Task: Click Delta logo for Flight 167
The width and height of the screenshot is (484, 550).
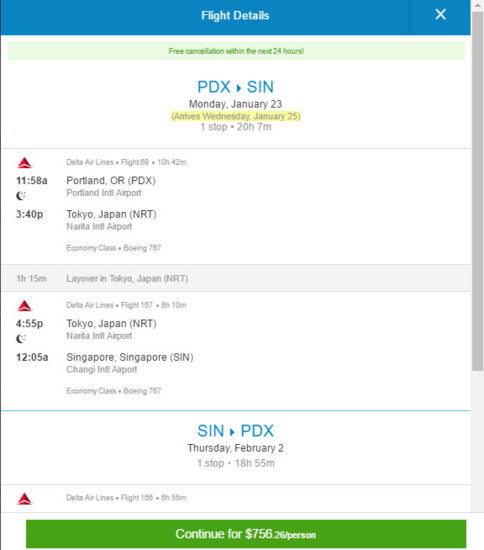Action: click(25, 306)
